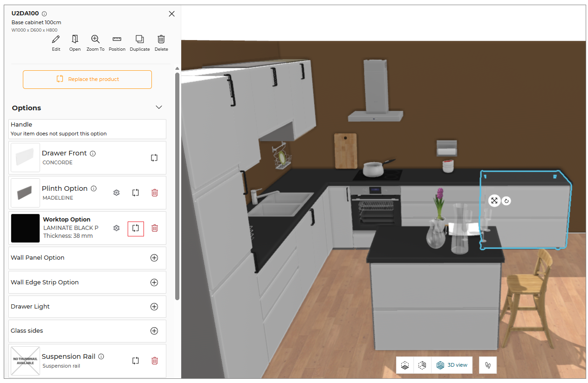Screen dimensions: 588x383
Task: Open the cabinet with the Open door icon
Action: pyautogui.click(x=75, y=39)
